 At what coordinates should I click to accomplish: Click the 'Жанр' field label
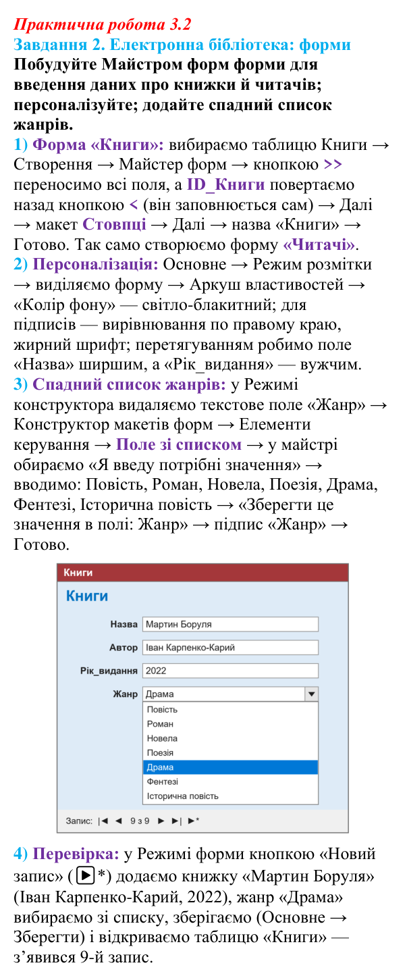[x=126, y=694]
